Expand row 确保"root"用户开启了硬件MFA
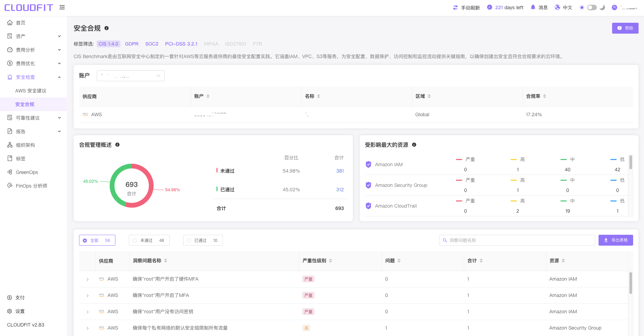Viewport: 644px width, 336px height. (88, 279)
